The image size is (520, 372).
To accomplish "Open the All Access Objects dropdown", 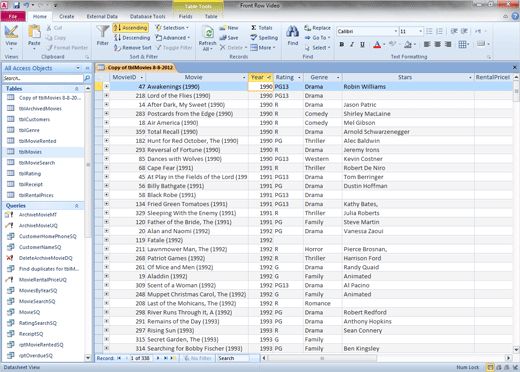I will pos(78,68).
